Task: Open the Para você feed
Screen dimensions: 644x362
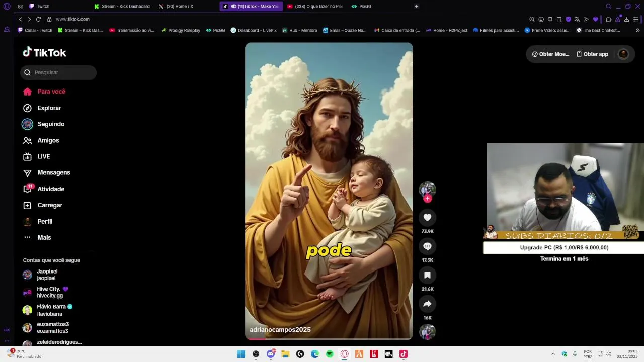Action: pyautogui.click(x=44, y=92)
